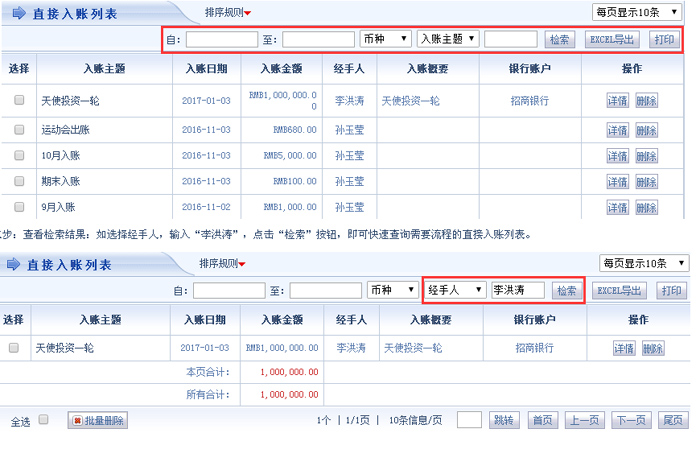Click the blue arrow icon beside top 直接入账列表 title
The height and width of the screenshot is (466, 700).
(19, 14)
